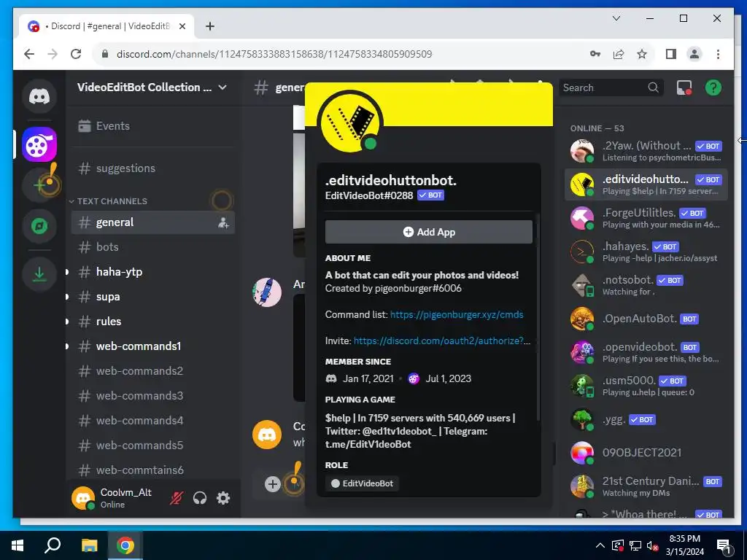Viewport: 747px width, 560px height.
Task: Select 09OBJECT2021 in member list
Action: [646, 453]
